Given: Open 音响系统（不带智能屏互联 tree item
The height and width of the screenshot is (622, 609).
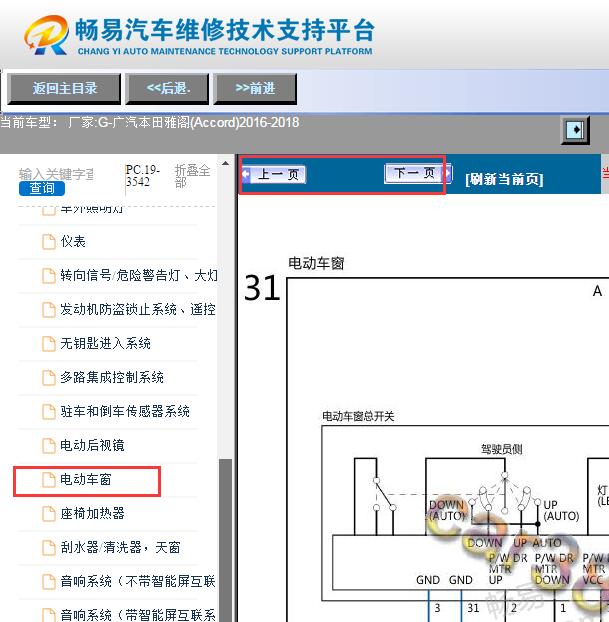Looking at the screenshot, I should (138, 582).
